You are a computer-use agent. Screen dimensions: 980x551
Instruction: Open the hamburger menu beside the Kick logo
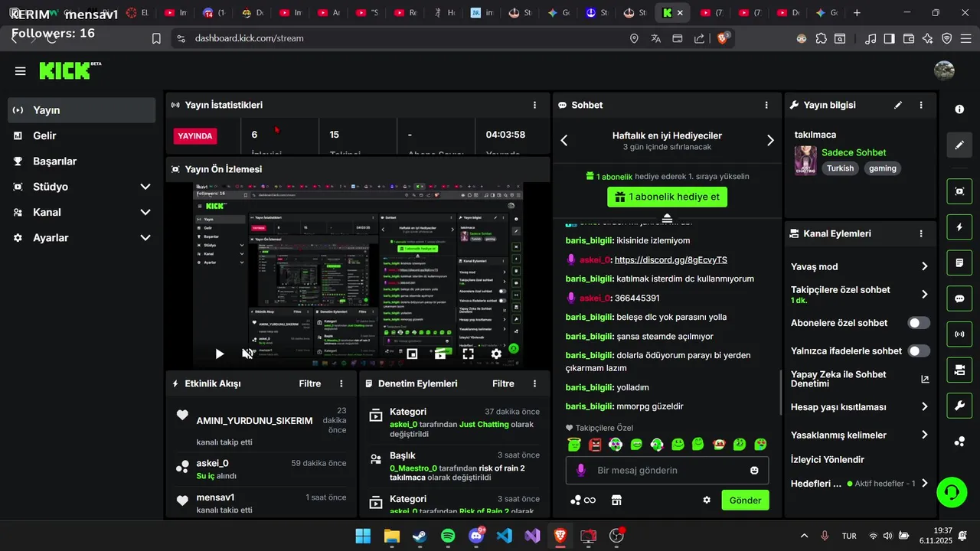[20, 71]
